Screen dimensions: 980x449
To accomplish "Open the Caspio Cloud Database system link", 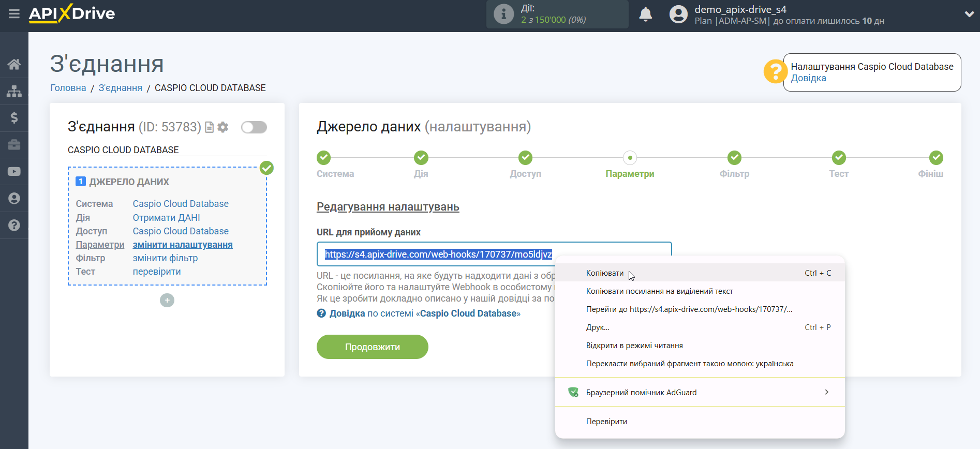I will (x=181, y=204).
